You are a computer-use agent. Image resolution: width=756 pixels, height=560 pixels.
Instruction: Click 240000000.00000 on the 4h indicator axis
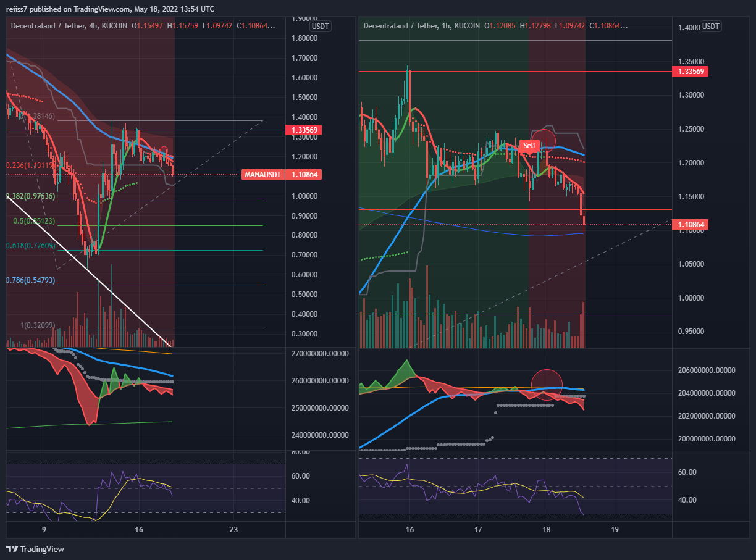pyautogui.click(x=321, y=435)
